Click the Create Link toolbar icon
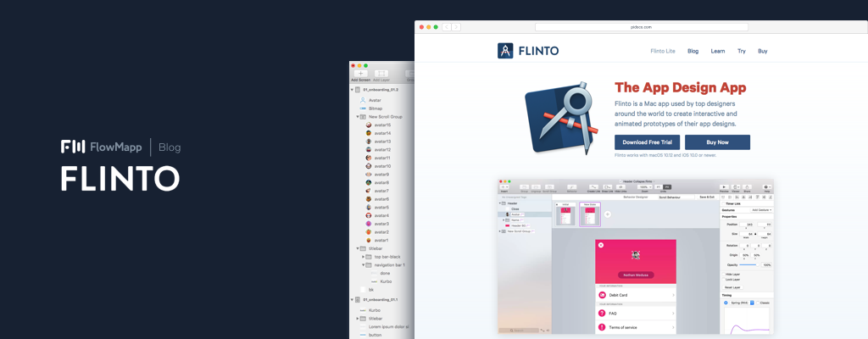This screenshot has height=339, width=868. coord(593,186)
